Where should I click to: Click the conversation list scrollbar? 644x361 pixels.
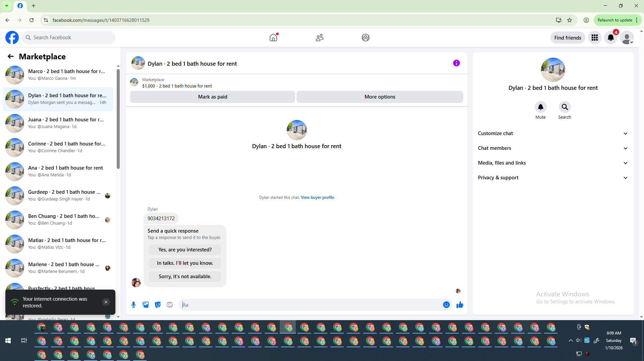118,119
